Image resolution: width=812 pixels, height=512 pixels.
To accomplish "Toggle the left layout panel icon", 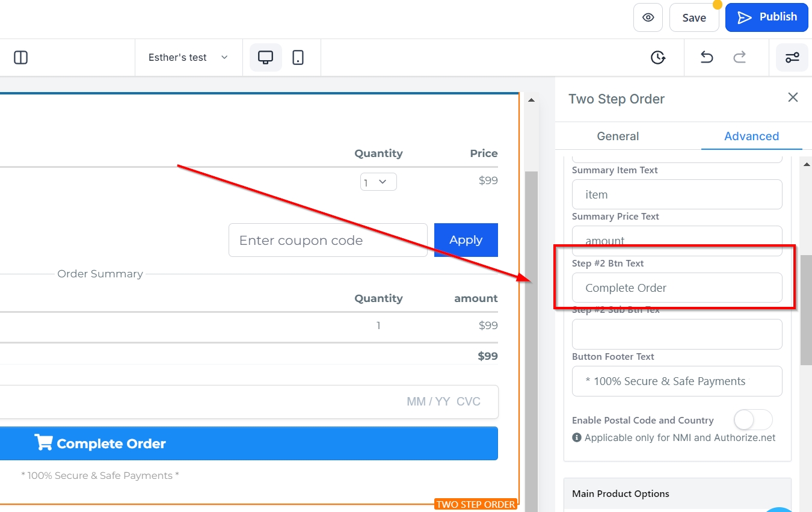I will pyautogui.click(x=21, y=58).
